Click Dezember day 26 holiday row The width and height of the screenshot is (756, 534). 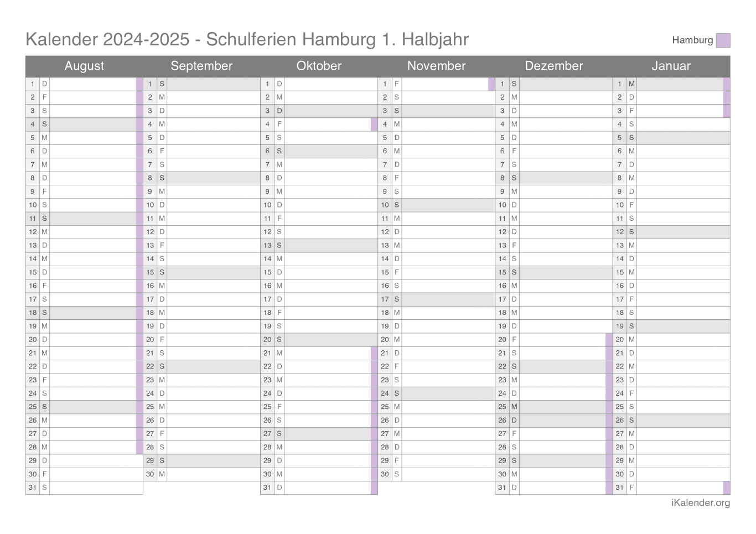point(553,420)
